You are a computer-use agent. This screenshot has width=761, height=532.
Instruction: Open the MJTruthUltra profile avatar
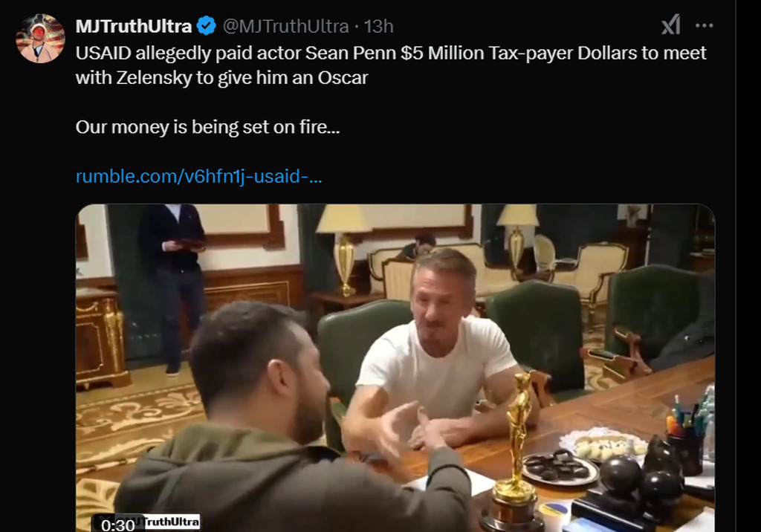coord(40,39)
